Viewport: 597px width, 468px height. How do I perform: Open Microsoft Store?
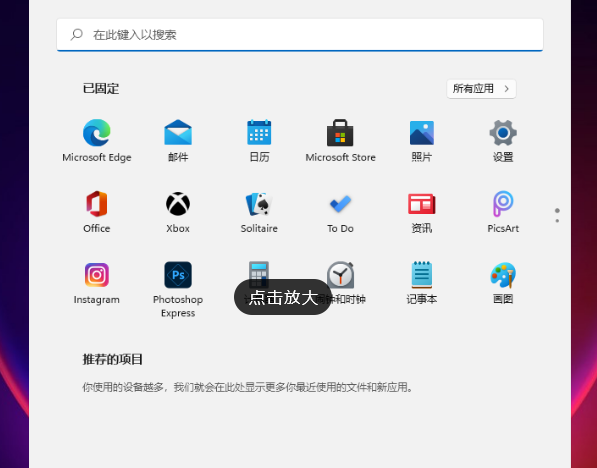pos(340,141)
